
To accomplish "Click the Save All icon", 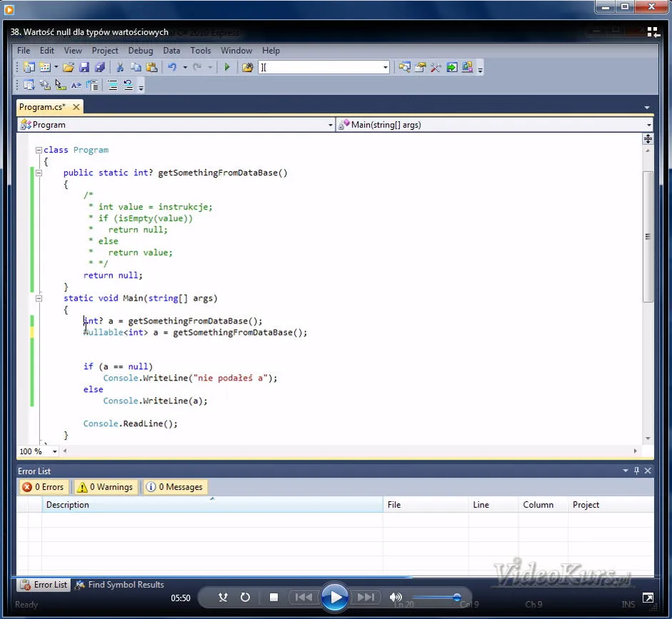I will [100, 67].
